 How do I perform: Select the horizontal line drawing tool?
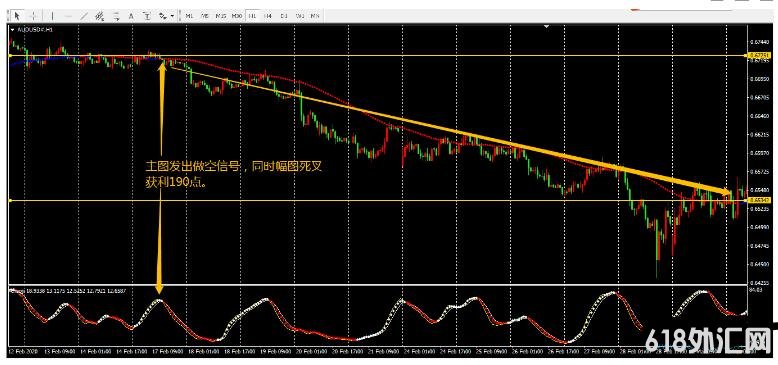pos(68,16)
